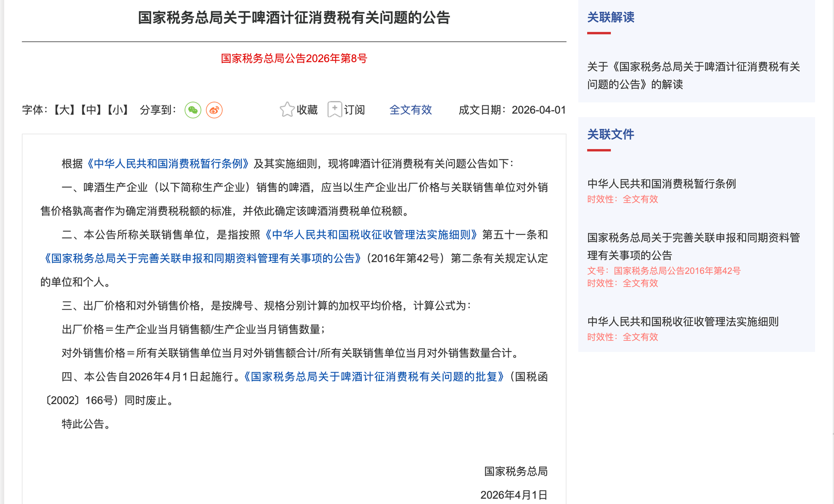Screen dimensions: 834x504
Task: Open 中华人民共和国消费税暂行条例 link in body text
Action: 168,164
